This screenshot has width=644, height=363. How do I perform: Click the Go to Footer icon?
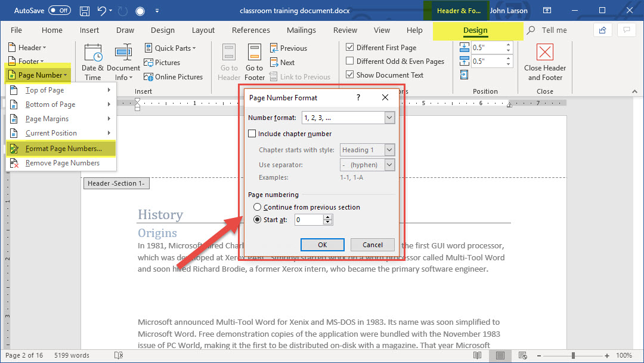click(255, 61)
